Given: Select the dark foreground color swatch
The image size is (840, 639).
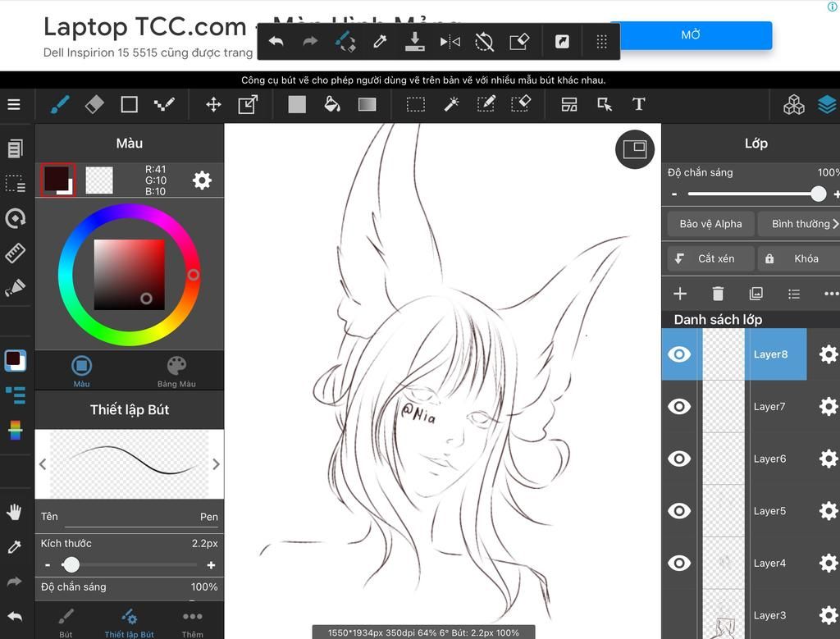Looking at the screenshot, I should 58,180.
